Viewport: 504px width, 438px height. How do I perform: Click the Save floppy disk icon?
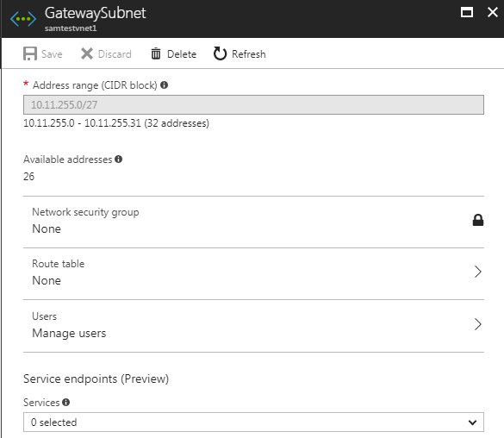click(30, 53)
